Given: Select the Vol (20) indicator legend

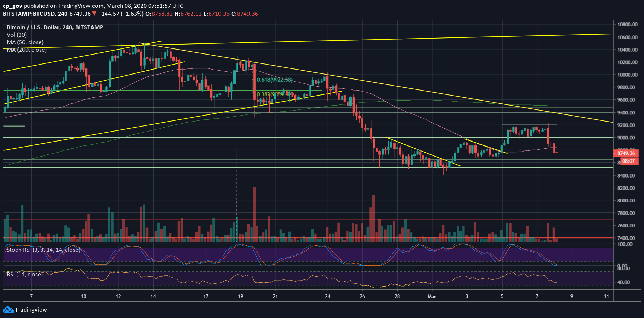Looking at the screenshot, I should coord(17,35).
